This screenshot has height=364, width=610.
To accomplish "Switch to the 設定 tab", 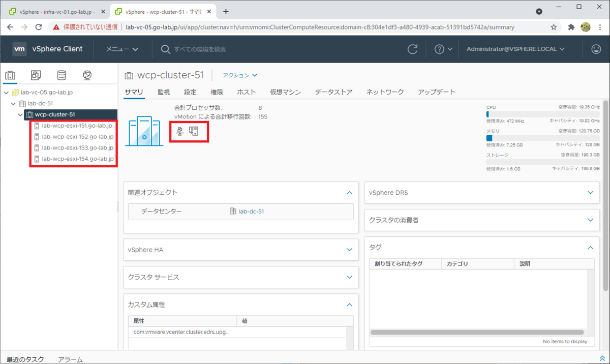I will [191, 92].
